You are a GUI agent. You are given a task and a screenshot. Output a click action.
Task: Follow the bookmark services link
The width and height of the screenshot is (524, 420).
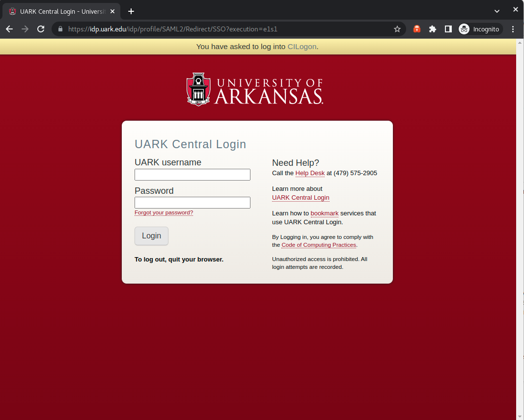click(325, 213)
